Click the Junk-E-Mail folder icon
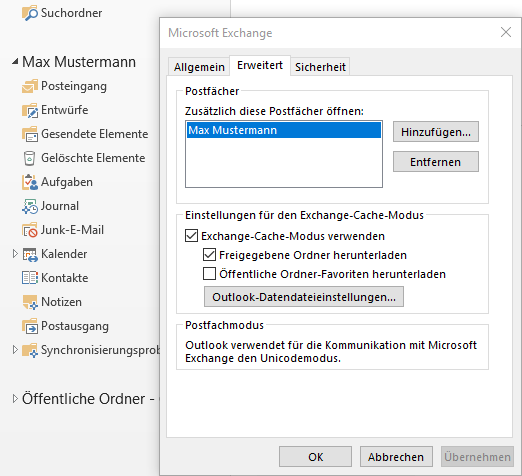Image resolution: width=522 pixels, height=476 pixels. point(30,230)
